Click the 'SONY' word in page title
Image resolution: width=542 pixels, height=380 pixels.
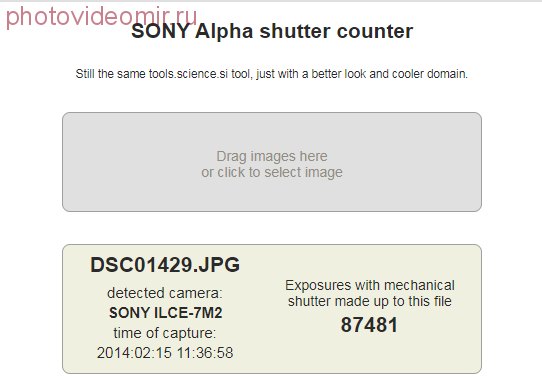(x=160, y=31)
